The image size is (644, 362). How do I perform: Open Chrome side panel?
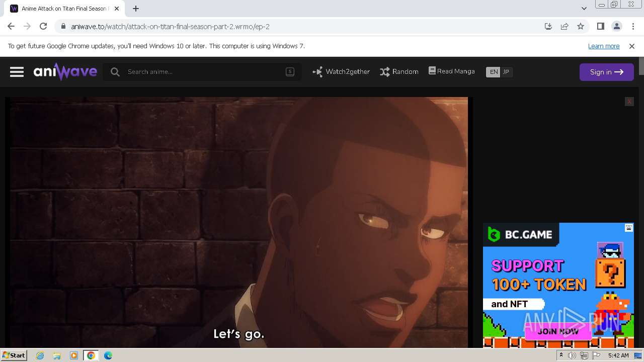(600, 26)
